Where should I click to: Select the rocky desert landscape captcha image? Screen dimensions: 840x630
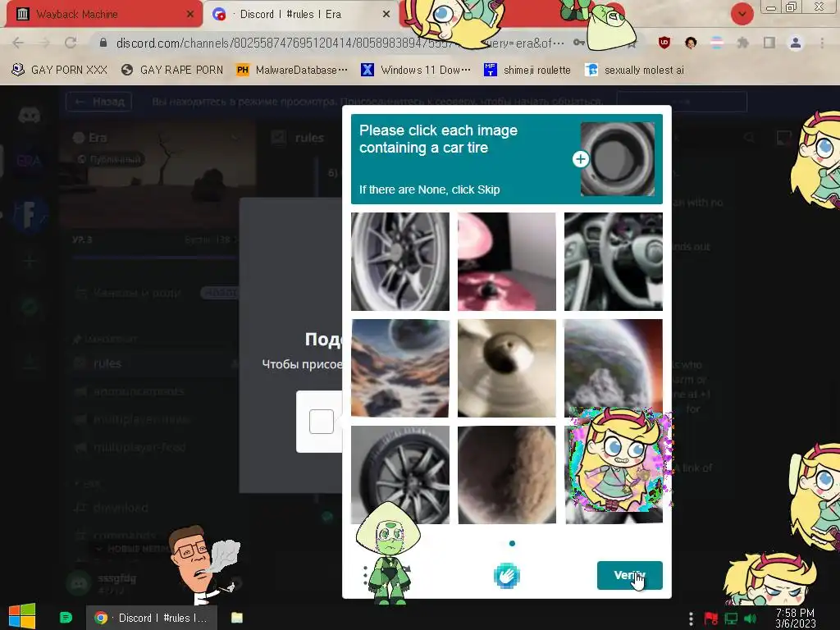click(400, 368)
